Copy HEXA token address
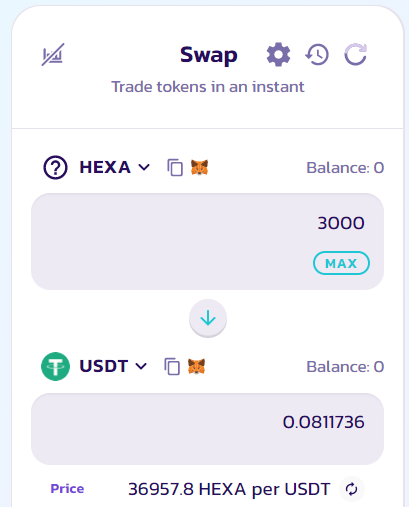Viewport: 409px width, 507px height. tap(175, 167)
